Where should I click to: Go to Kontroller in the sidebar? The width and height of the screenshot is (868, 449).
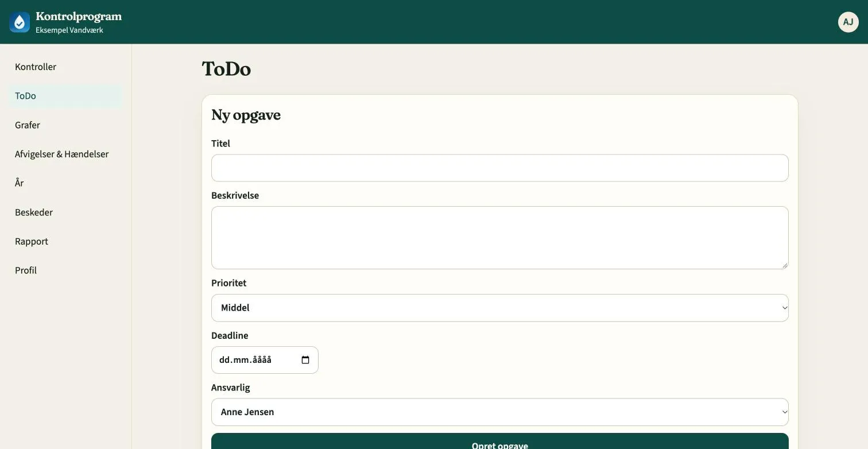point(65,67)
